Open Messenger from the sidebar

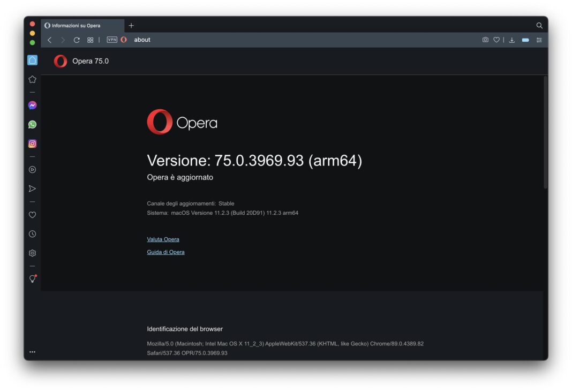(x=32, y=105)
